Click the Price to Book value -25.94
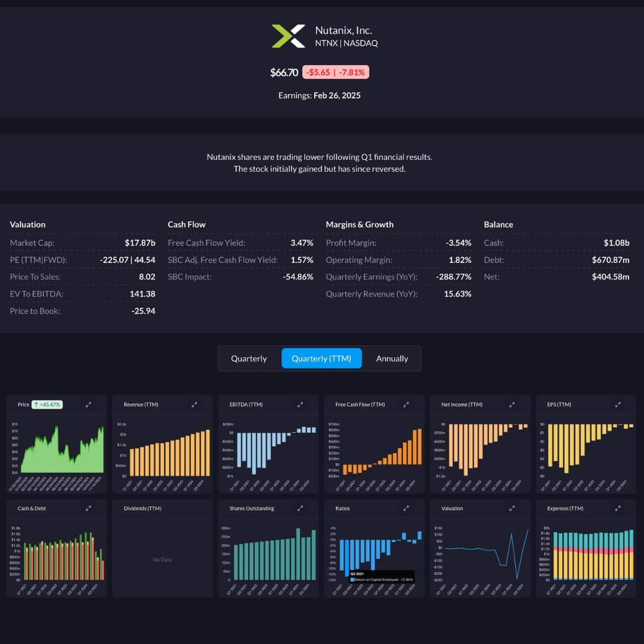Screen dimensions: 644x644 coord(143,311)
